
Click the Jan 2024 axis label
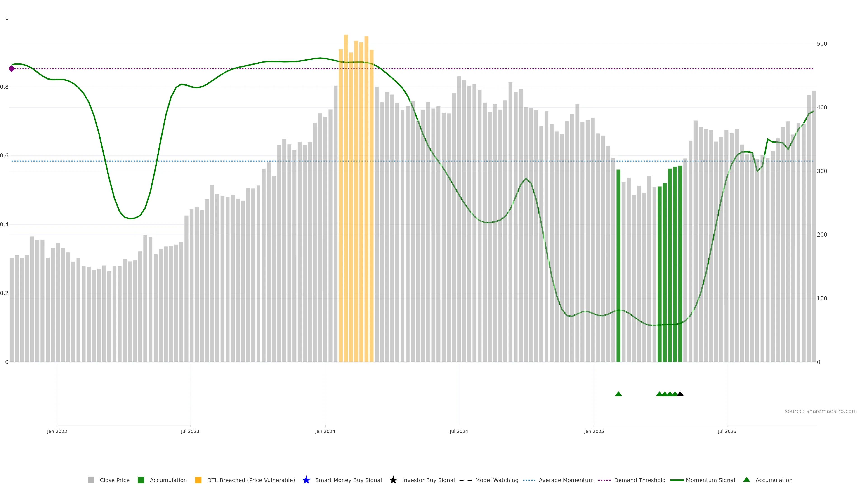coord(325,431)
